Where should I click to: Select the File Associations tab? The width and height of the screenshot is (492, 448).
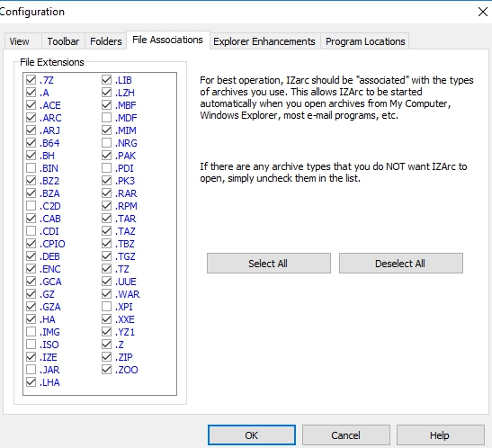(x=167, y=40)
